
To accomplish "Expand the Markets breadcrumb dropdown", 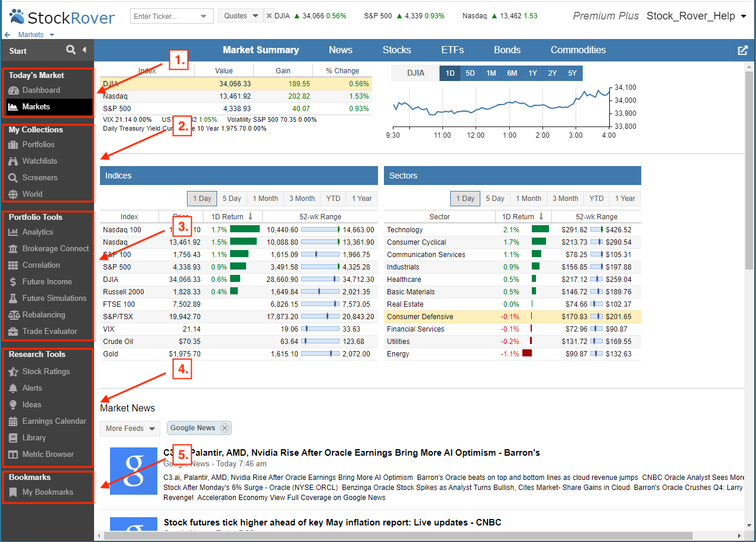I will coord(52,35).
